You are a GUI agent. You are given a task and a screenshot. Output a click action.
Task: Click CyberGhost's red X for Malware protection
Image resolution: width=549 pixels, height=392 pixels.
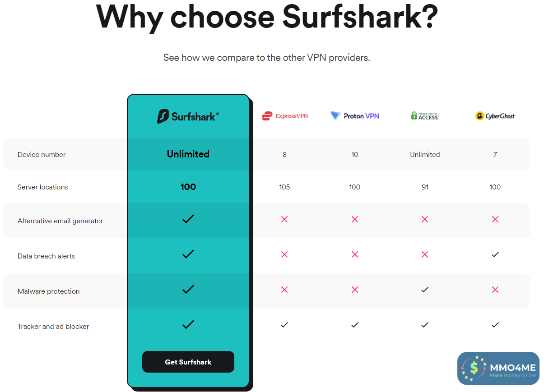(495, 290)
